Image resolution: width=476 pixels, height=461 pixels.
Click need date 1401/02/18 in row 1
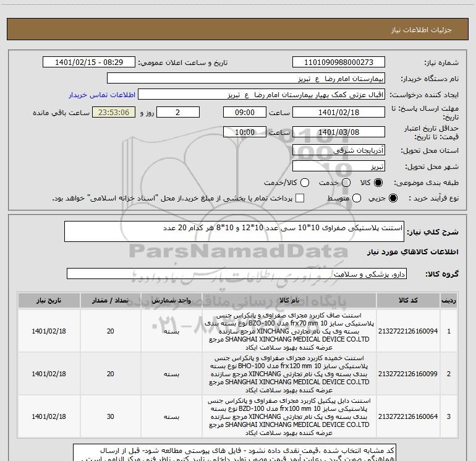[x=49, y=331]
